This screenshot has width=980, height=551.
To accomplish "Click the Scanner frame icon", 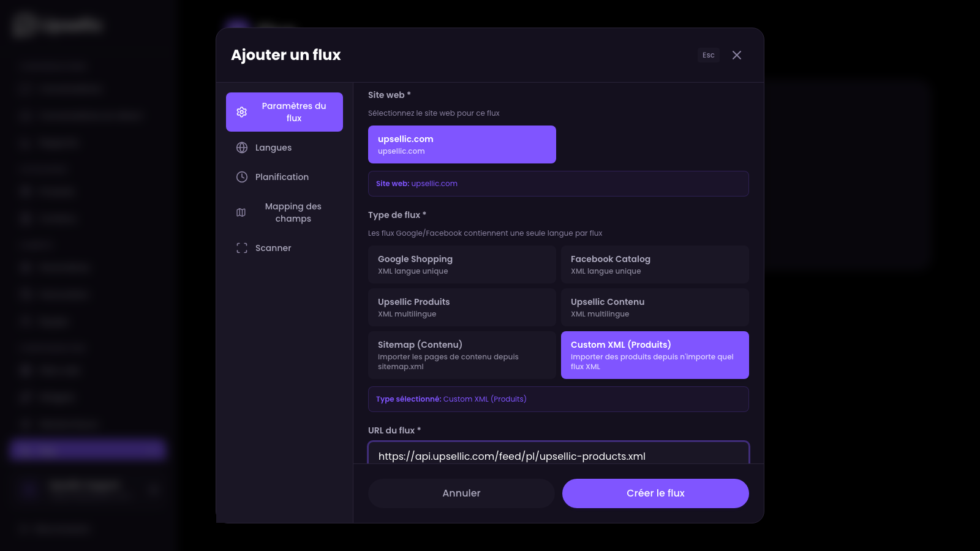I will pos(242,248).
